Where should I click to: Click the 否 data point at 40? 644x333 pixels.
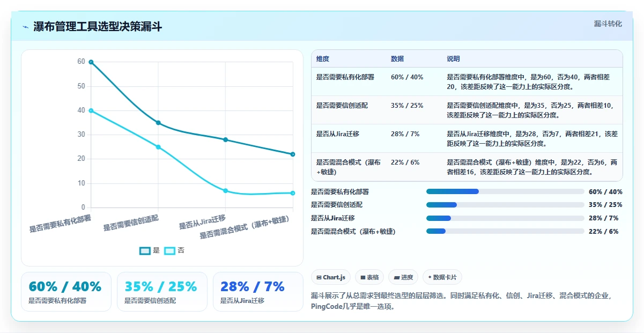pyautogui.click(x=91, y=110)
